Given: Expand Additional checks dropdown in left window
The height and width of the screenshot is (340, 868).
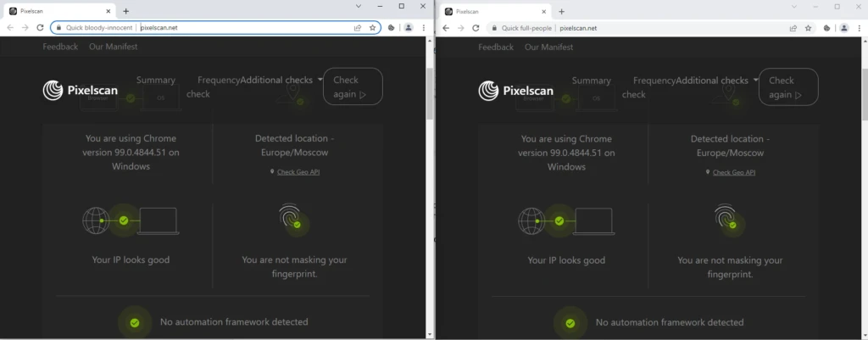Looking at the screenshot, I should coord(281,80).
